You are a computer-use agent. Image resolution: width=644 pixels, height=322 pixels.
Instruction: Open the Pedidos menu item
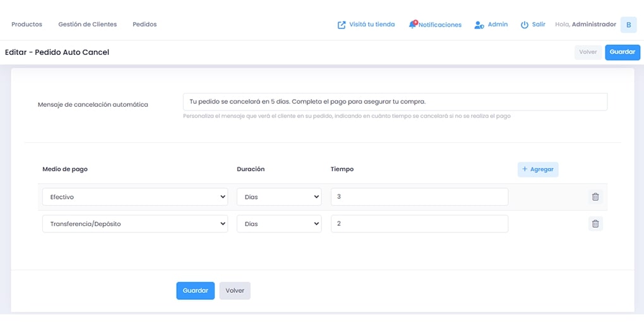[145, 25]
